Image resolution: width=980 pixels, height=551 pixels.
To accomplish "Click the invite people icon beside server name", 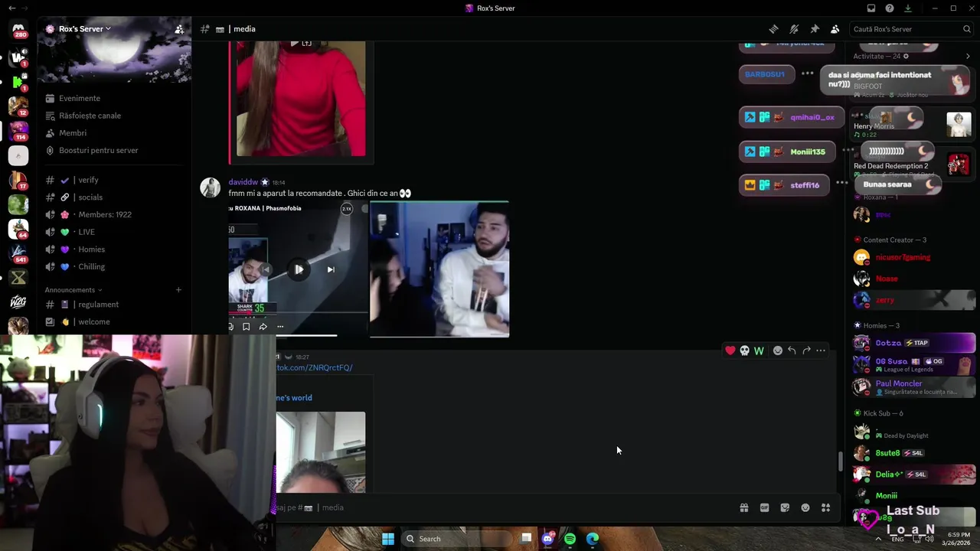I will [178, 29].
